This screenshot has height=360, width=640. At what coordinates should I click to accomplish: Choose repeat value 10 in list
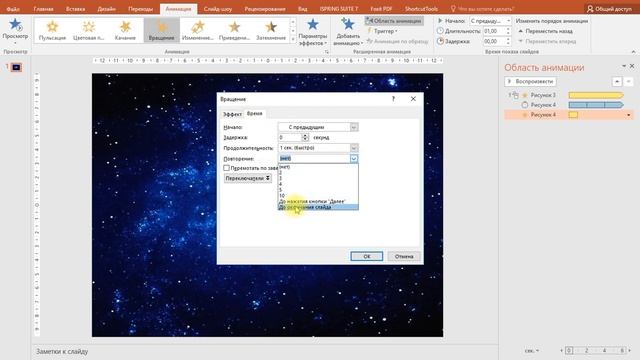[x=318, y=196]
